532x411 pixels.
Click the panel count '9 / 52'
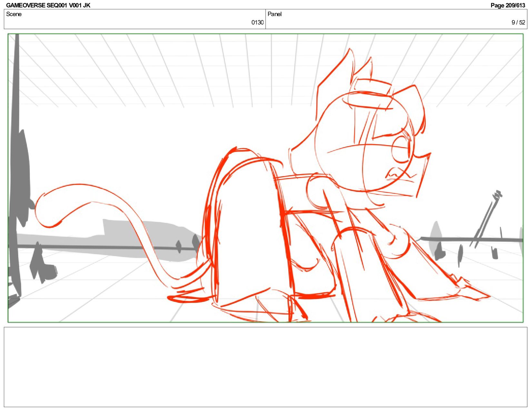[518, 22]
